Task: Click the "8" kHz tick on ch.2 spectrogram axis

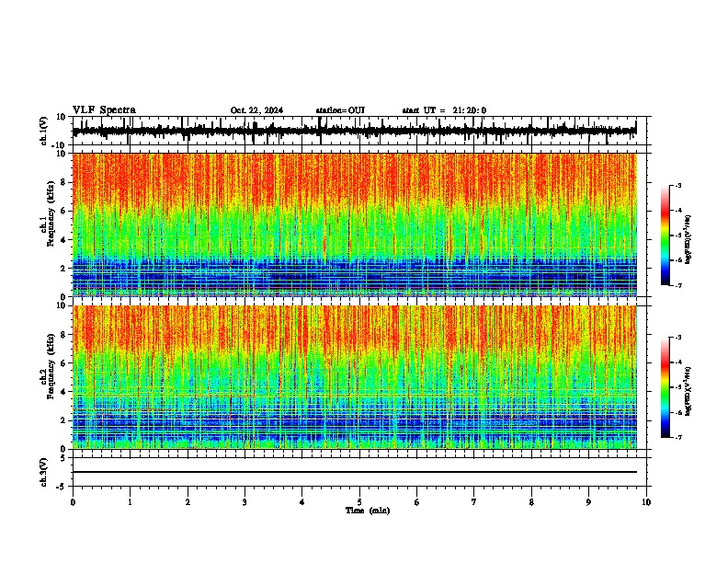Action: (63, 335)
